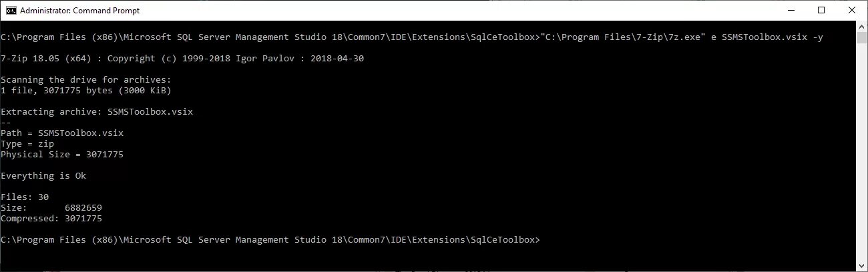Minimize the Command Prompt window
The image size is (868, 272).
point(791,10)
